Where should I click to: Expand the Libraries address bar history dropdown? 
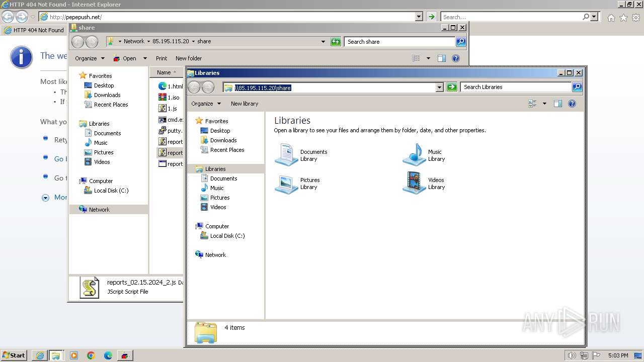tap(439, 87)
